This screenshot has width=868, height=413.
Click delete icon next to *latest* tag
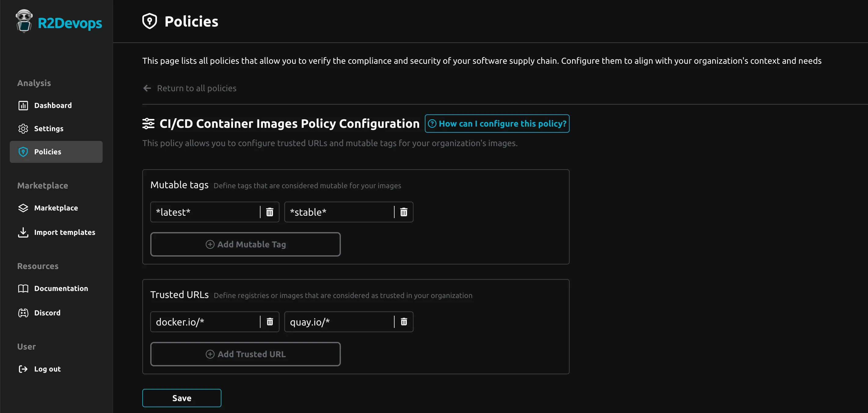coord(270,212)
